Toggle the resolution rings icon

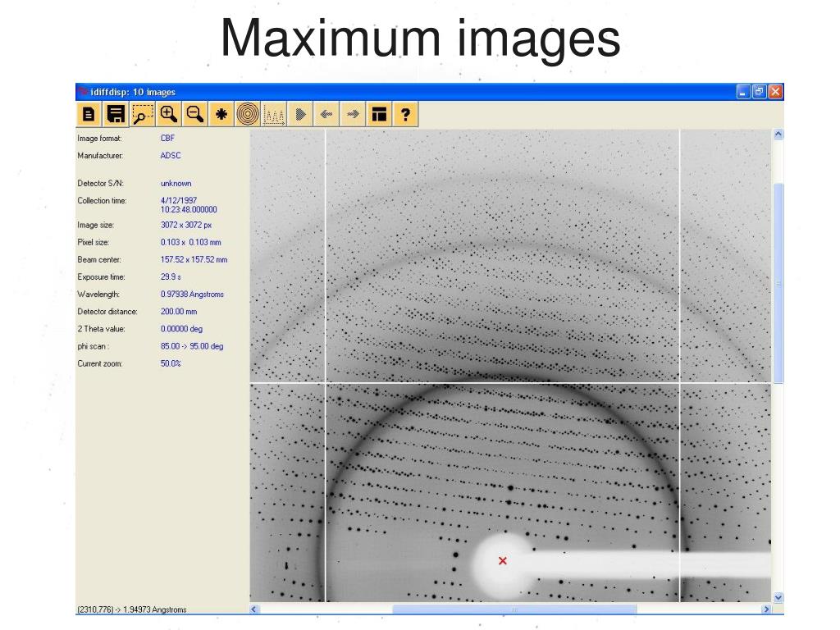(x=248, y=114)
